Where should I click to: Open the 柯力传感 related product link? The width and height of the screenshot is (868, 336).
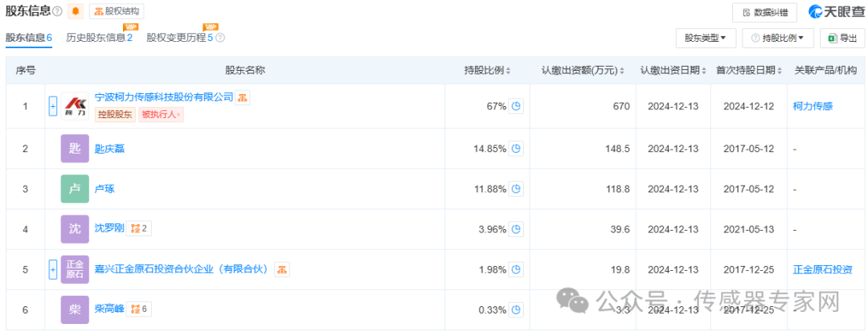813,106
